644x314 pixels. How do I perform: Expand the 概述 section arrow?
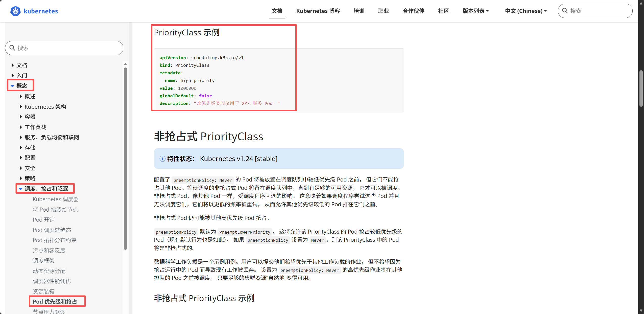[x=21, y=96]
